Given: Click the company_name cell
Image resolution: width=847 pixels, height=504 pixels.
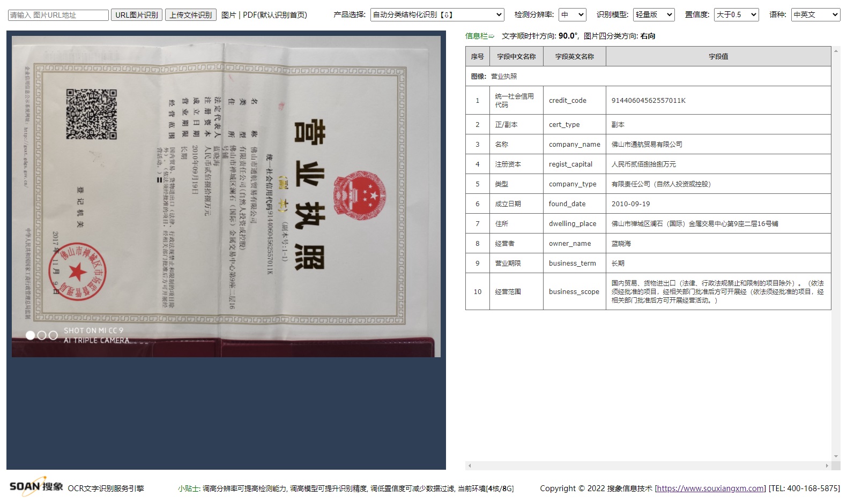Looking at the screenshot, I should pyautogui.click(x=575, y=144).
